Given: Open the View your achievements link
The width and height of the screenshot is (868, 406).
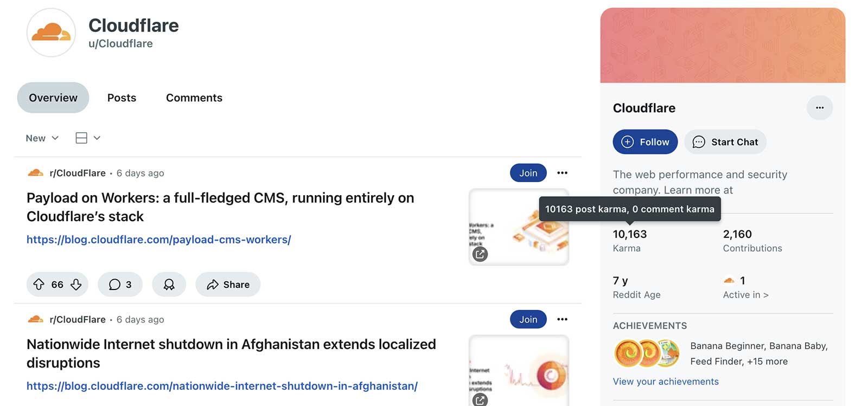Looking at the screenshot, I should pos(666,382).
